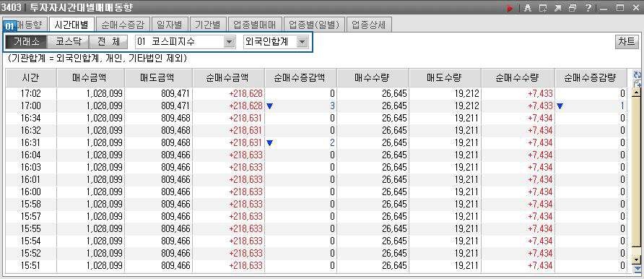Screen dimensions: 644x279
Task: Click refresh icon above the scrollbar
Action: pos(638,75)
